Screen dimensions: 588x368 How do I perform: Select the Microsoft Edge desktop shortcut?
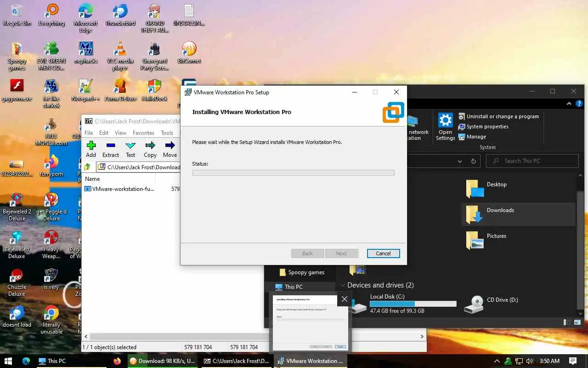[x=85, y=18]
